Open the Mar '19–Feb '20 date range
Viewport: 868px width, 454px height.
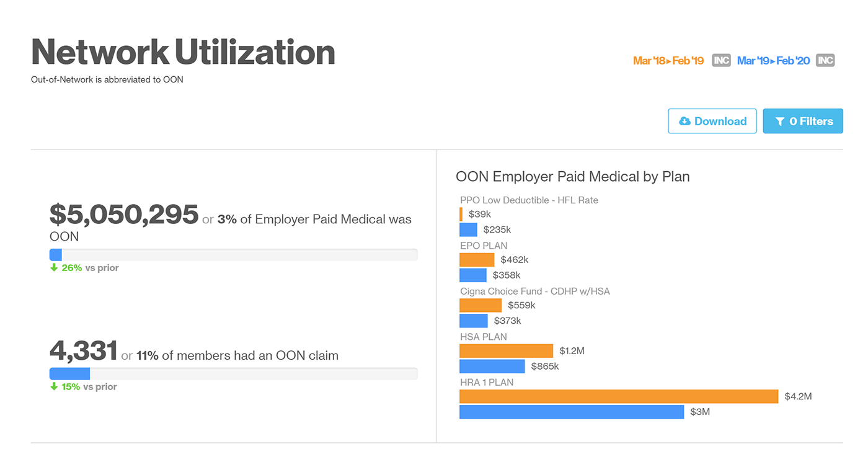click(773, 61)
